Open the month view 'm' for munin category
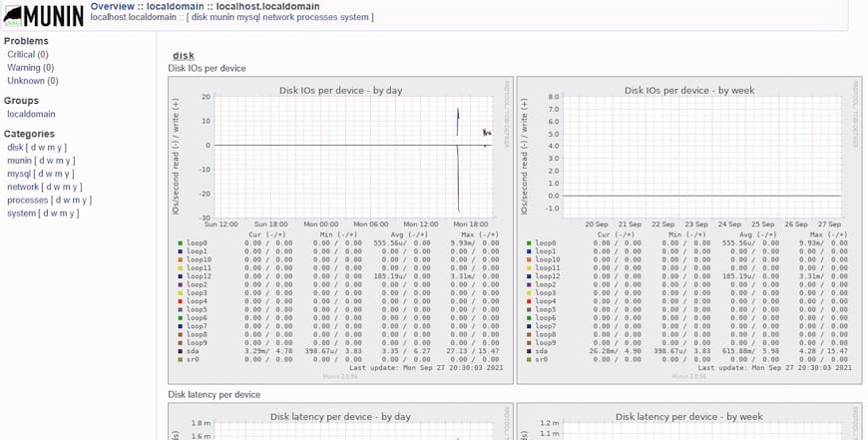 pos(59,161)
